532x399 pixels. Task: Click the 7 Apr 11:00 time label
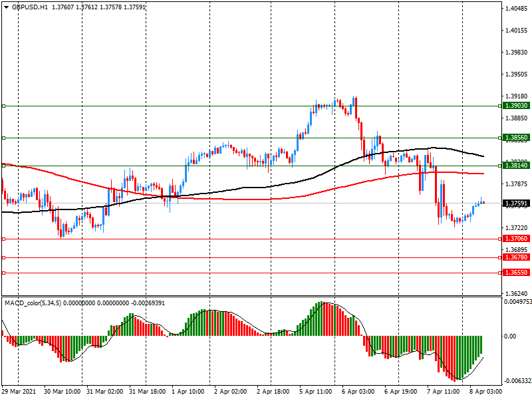click(443, 392)
